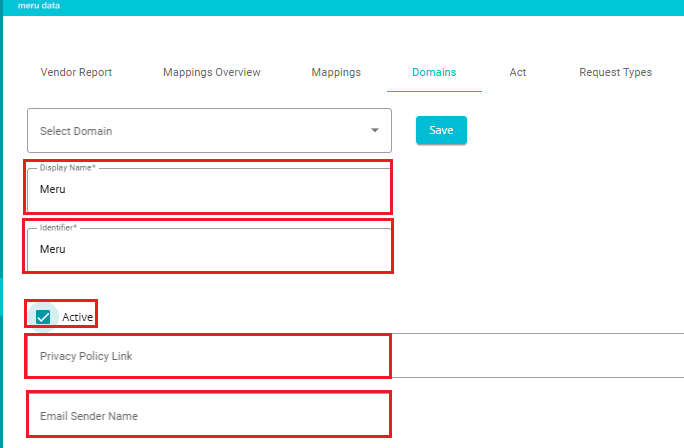The width and height of the screenshot is (684, 448).
Task: Open the Act tab
Action: coord(518,72)
